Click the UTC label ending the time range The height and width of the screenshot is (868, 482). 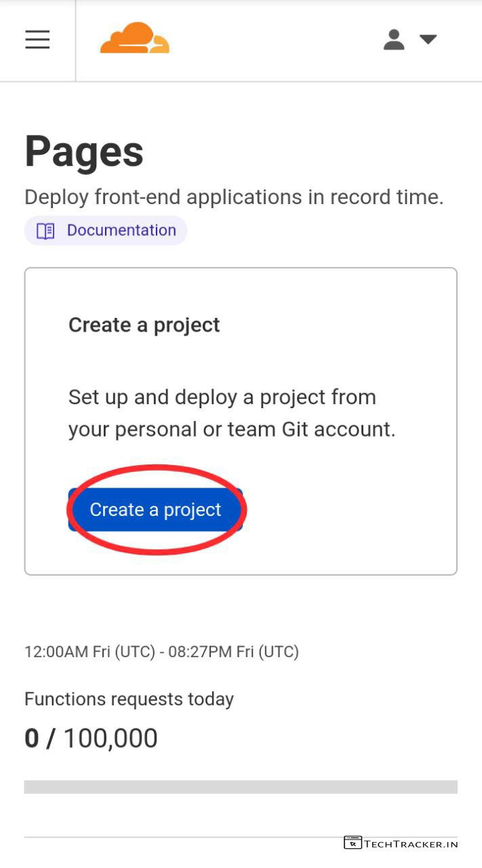[x=279, y=652]
